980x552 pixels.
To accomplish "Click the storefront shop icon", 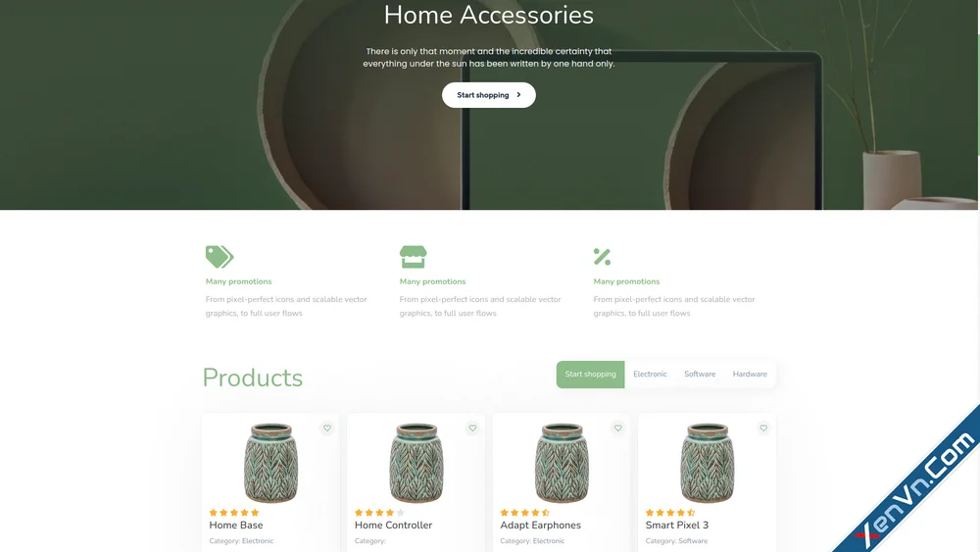I will pyautogui.click(x=414, y=256).
